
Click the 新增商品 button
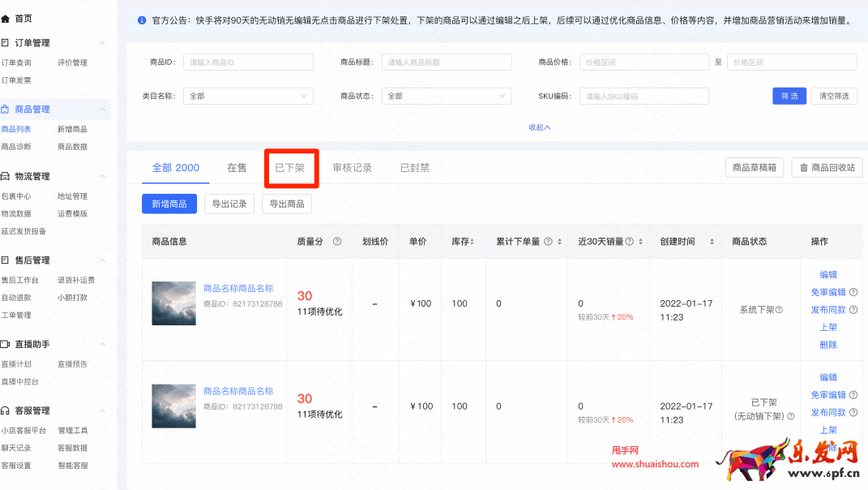tap(169, 204)
